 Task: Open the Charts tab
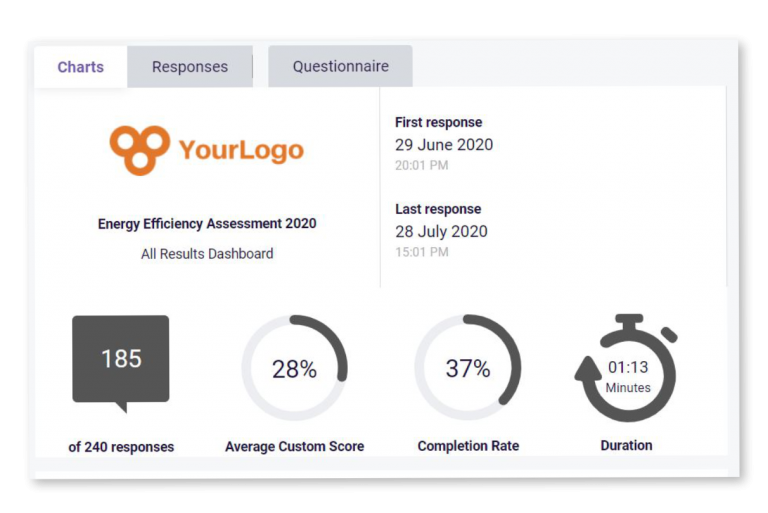[81, 67]
